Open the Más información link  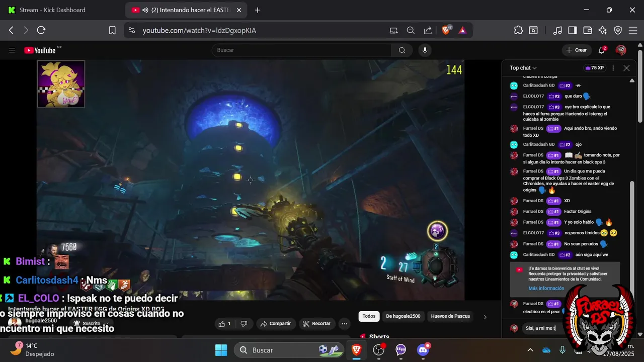pos(546,288)
